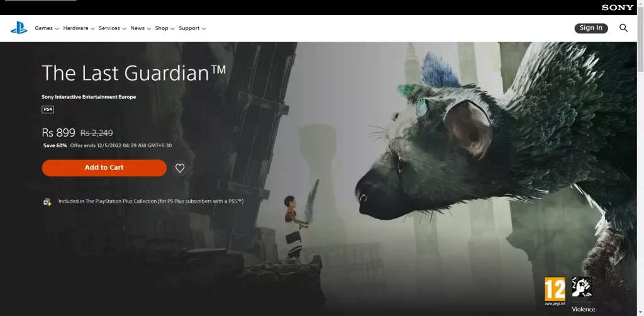
Task: Click the www.pegi.info label
Action: click(x=555, y=303)
